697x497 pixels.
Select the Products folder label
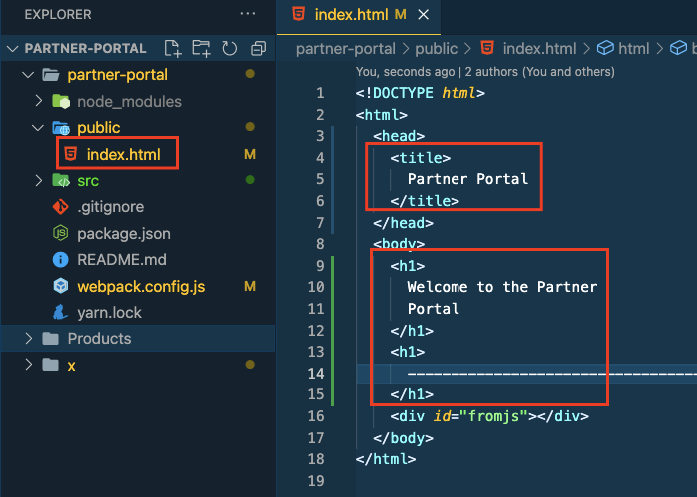100,339
